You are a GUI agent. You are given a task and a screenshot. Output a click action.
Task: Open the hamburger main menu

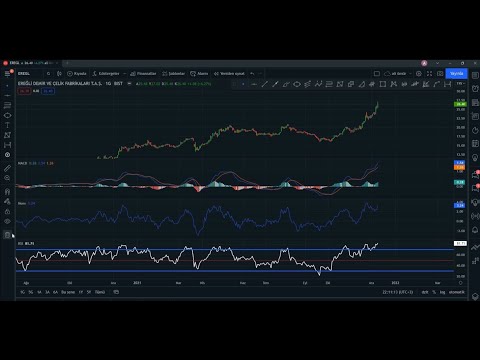pos(7,74)
